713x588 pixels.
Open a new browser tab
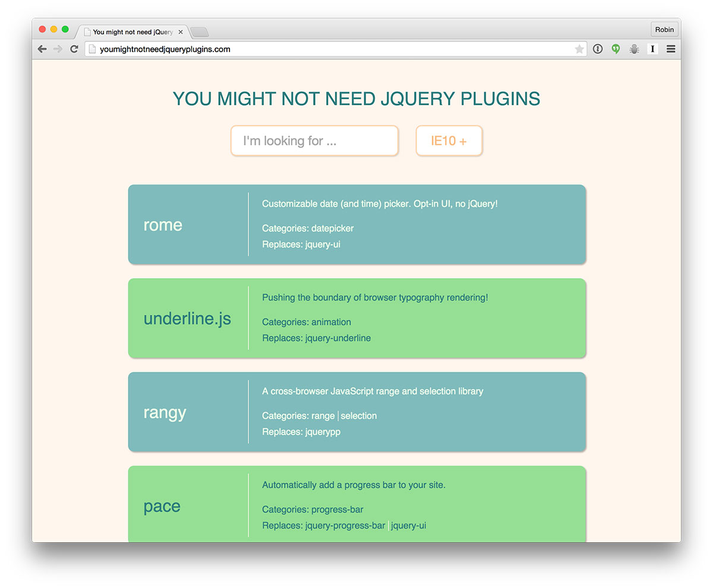200,31
